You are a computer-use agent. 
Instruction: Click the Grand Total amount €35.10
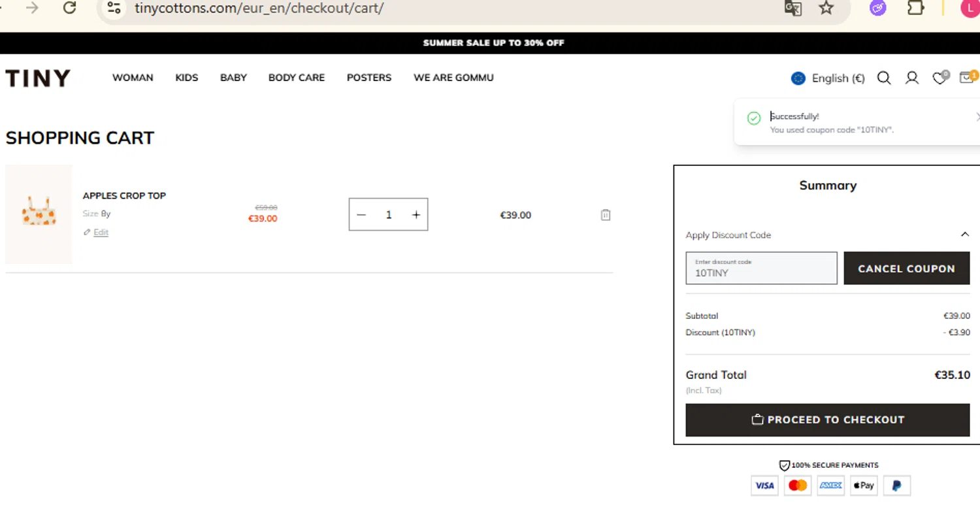coord(952,375)
